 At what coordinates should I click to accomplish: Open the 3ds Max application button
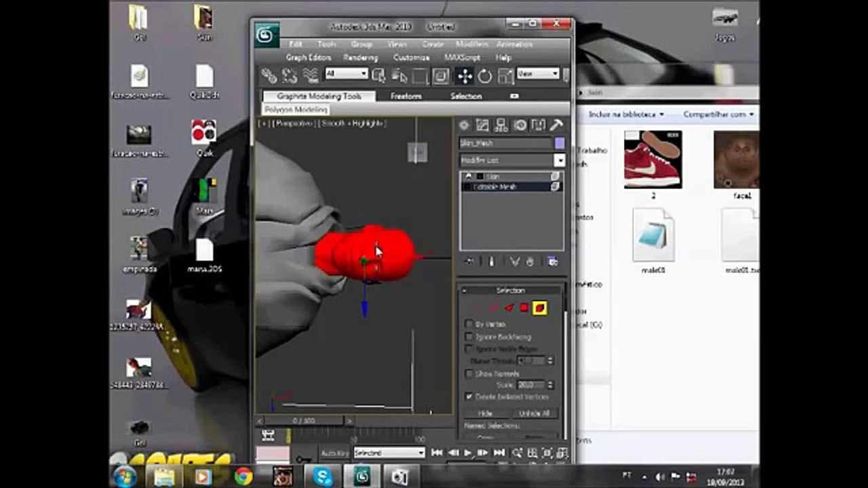[267, 35]
